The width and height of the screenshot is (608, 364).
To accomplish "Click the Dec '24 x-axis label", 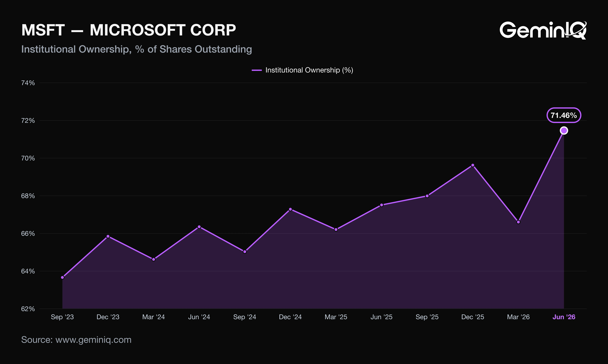I will [290, 317].
